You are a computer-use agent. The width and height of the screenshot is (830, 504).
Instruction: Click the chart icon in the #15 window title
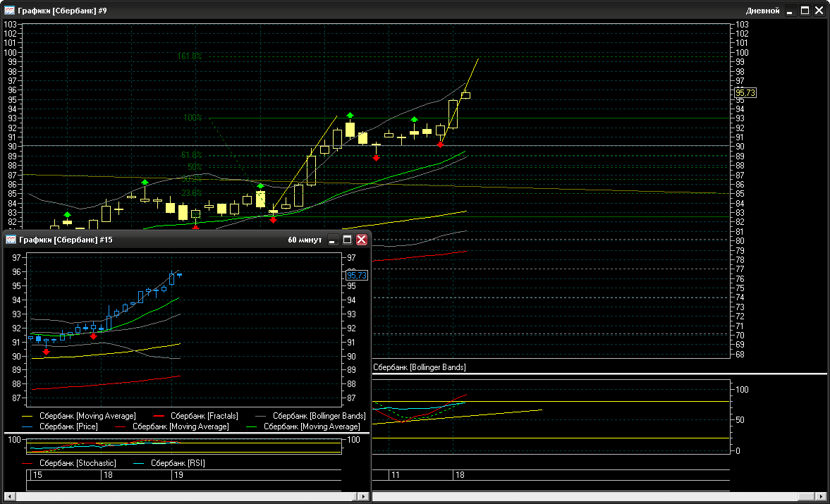click(x=11, y=240)
